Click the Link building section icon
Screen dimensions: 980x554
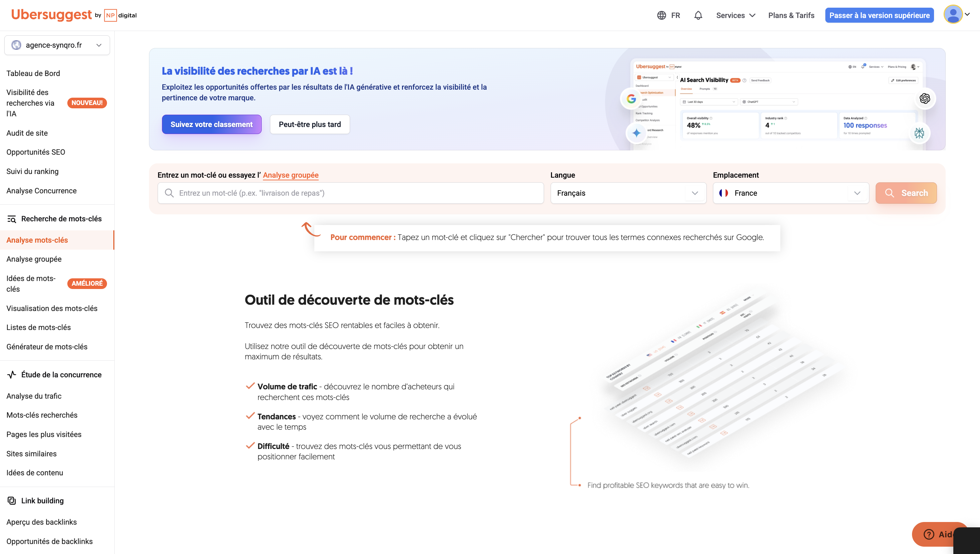[12, 501]
